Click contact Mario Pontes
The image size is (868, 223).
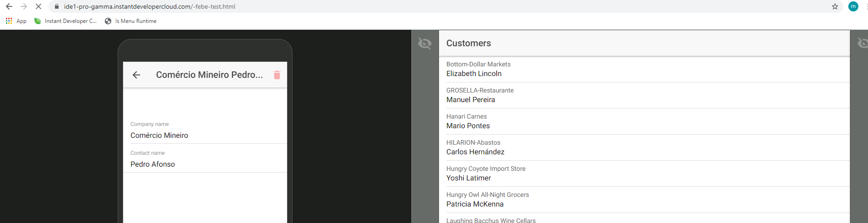click(x=468, y=126)
